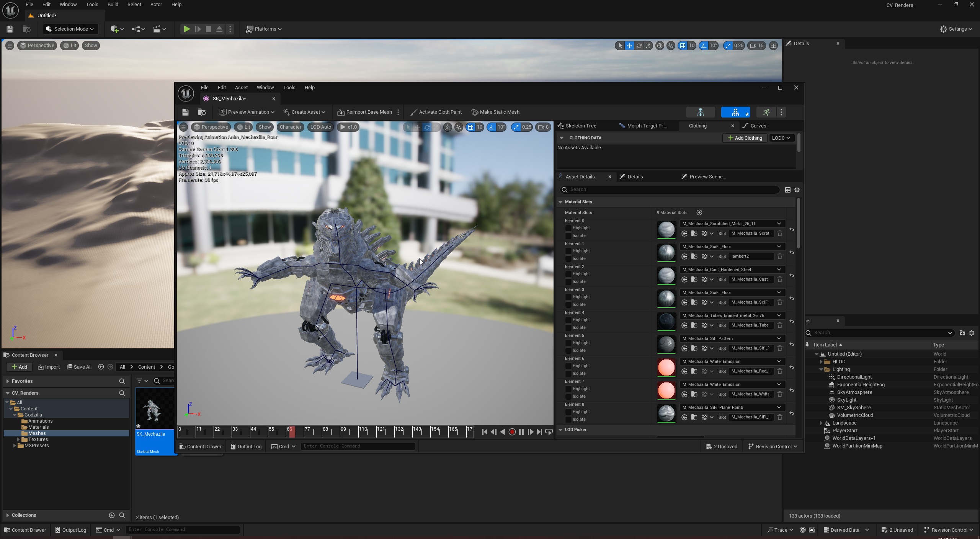Expand the LOD Picker section
The image size is (980, 539).
pos(561,430)
